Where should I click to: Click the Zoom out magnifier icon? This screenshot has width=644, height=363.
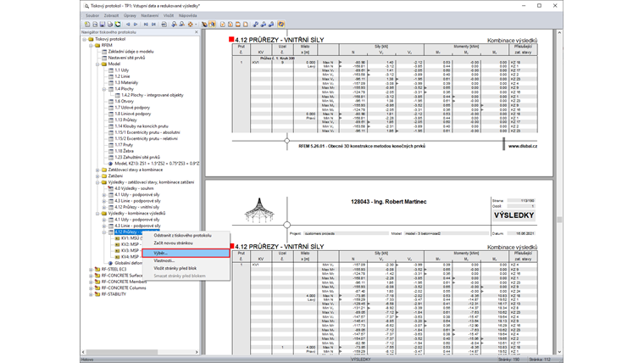[x=182, y=25]
